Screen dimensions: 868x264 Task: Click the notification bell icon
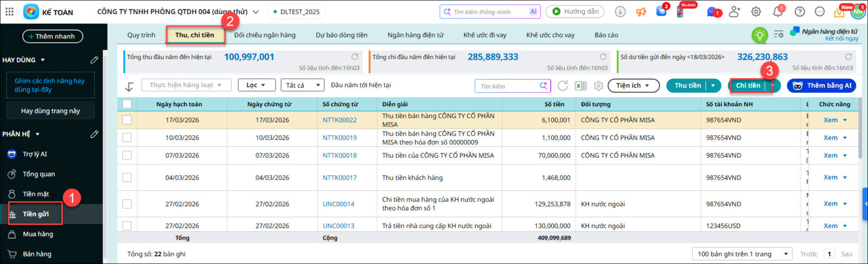click(x=777, y=11)
